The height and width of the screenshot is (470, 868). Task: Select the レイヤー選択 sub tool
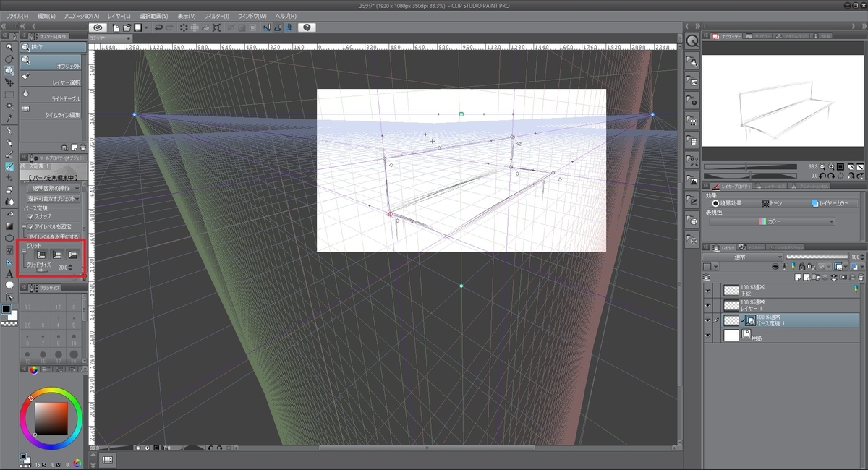(x=51, y=80)
